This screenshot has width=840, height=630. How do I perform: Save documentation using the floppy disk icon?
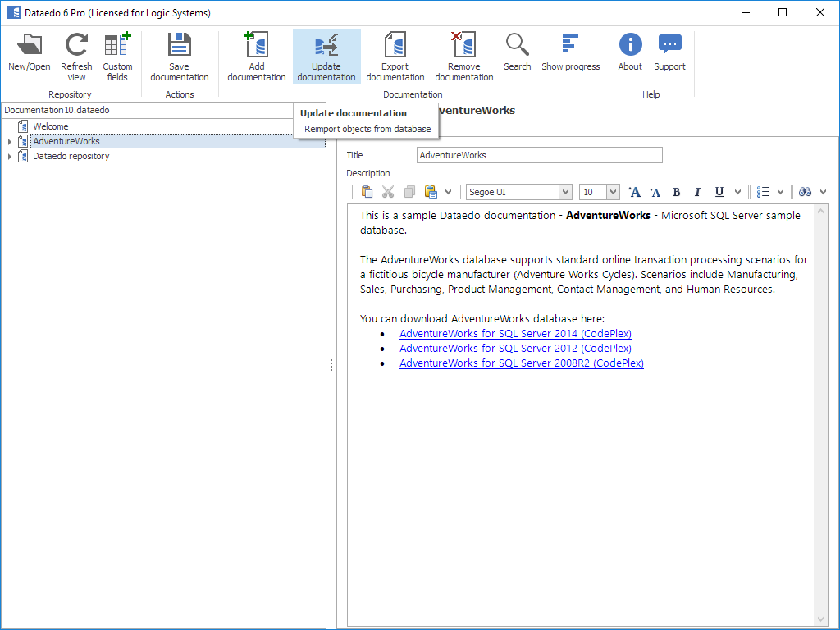(x=179, y=46)
